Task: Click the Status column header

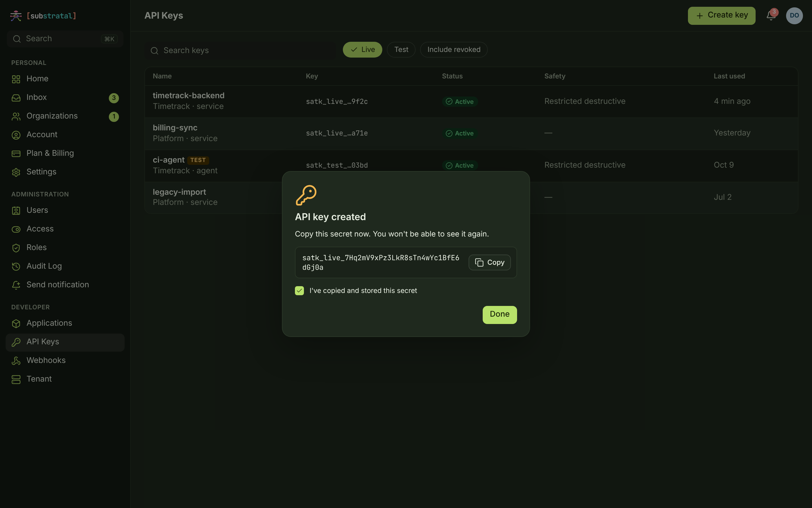Action: pyautogui.click(x=452, y=76)
